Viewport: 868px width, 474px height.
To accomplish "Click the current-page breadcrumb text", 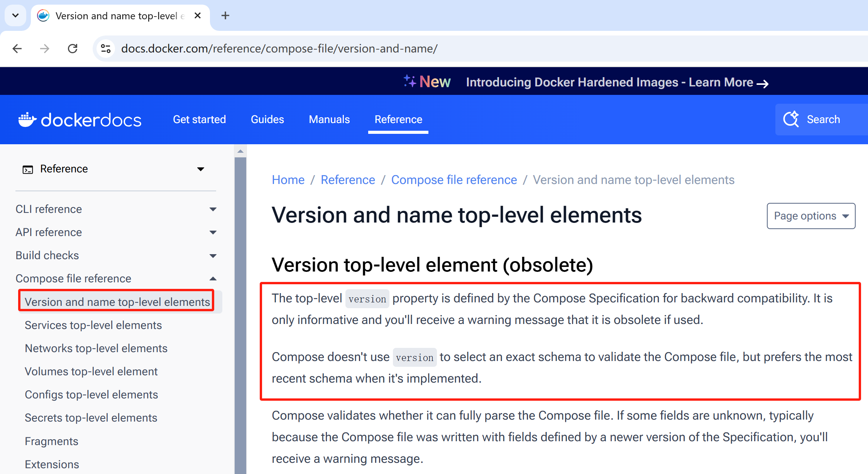I will 633,180.
